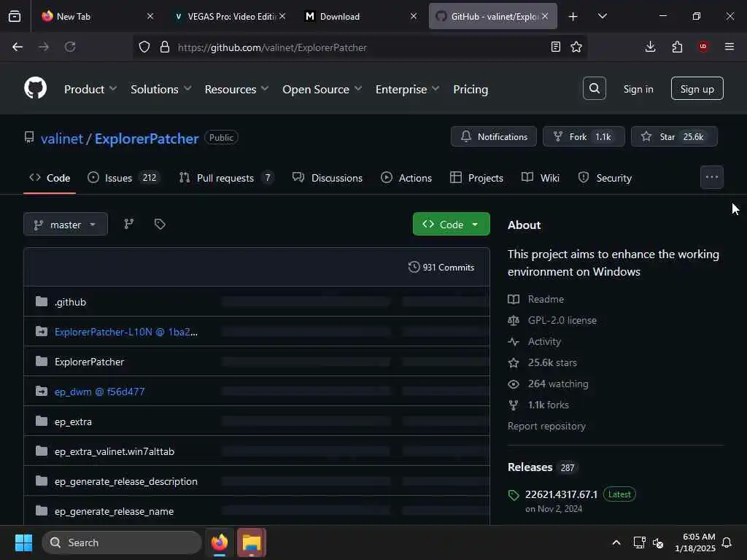Open the tracking protection shield icon
This screenshot has width=747, height=560.
pyautogui.click(x=144, y=47)
